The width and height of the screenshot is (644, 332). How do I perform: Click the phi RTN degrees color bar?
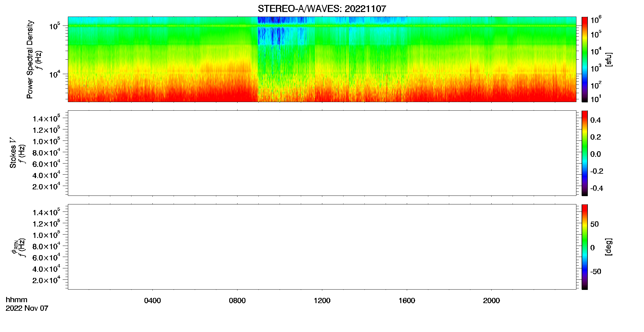585,247
